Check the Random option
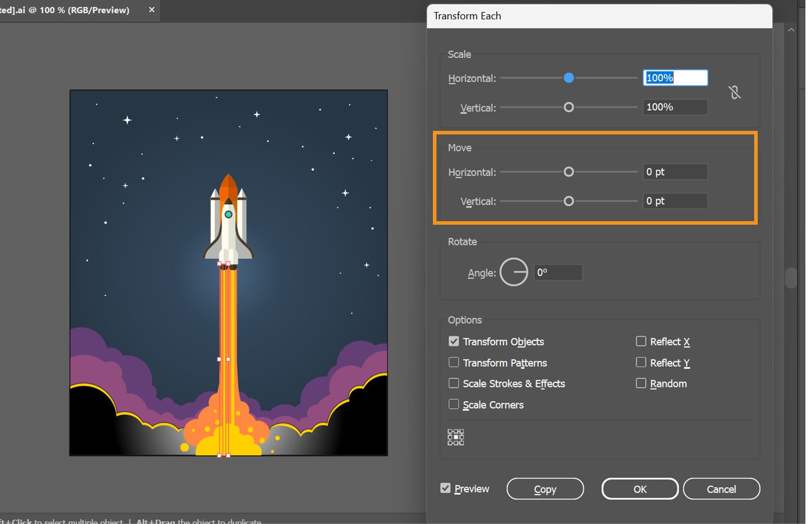 pyautogui.click(x=641, y=383)
